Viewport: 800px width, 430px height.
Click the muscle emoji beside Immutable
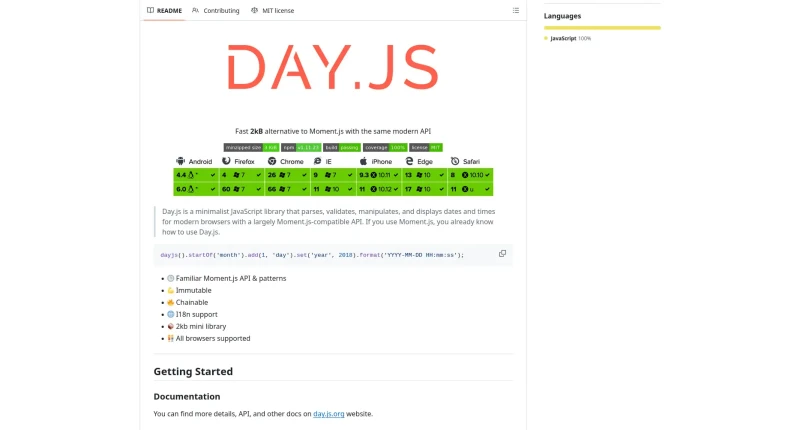[x=170, y=290]
